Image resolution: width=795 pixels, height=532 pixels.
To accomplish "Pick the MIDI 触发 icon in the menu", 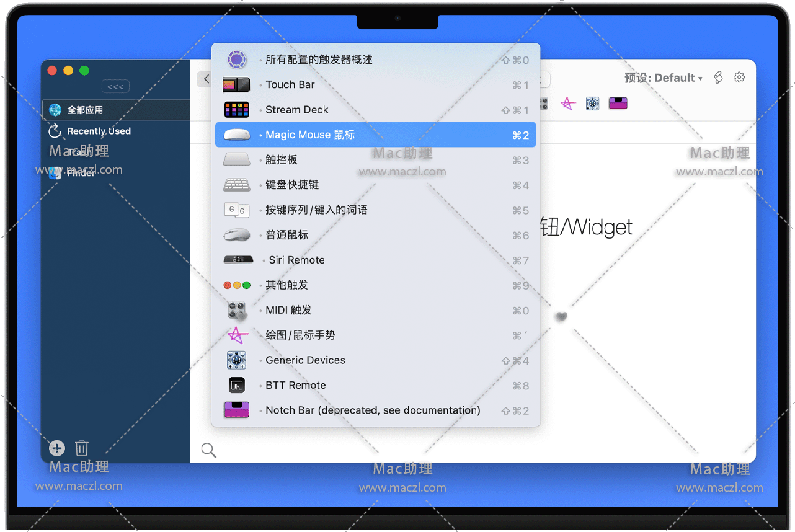I will (x=236, y=310).
